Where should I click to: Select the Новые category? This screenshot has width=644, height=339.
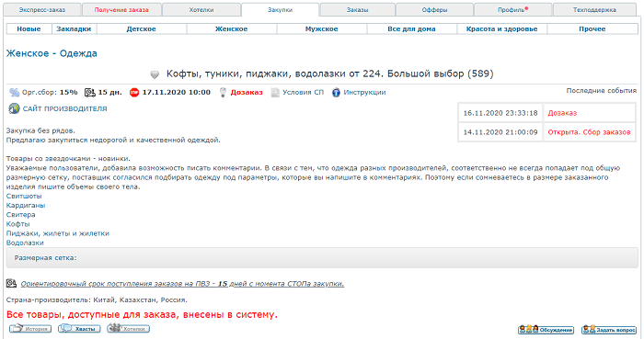(x=29, y=29)
